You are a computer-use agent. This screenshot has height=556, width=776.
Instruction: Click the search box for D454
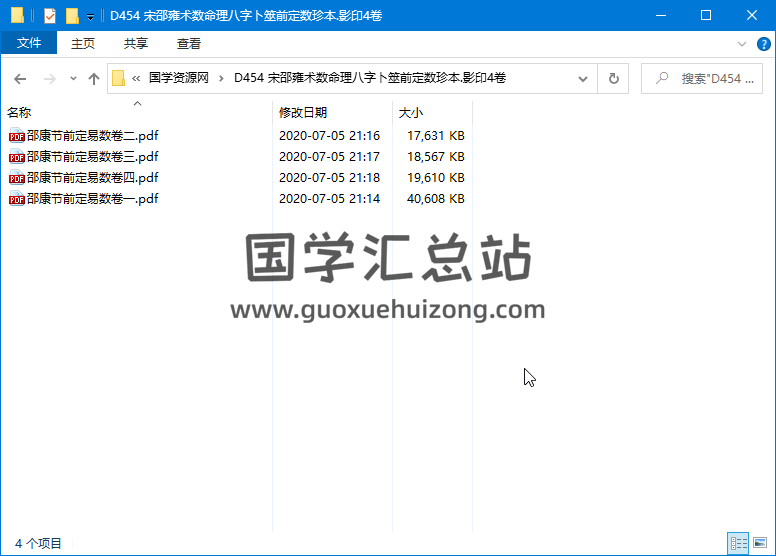click(x=702, y=79)
